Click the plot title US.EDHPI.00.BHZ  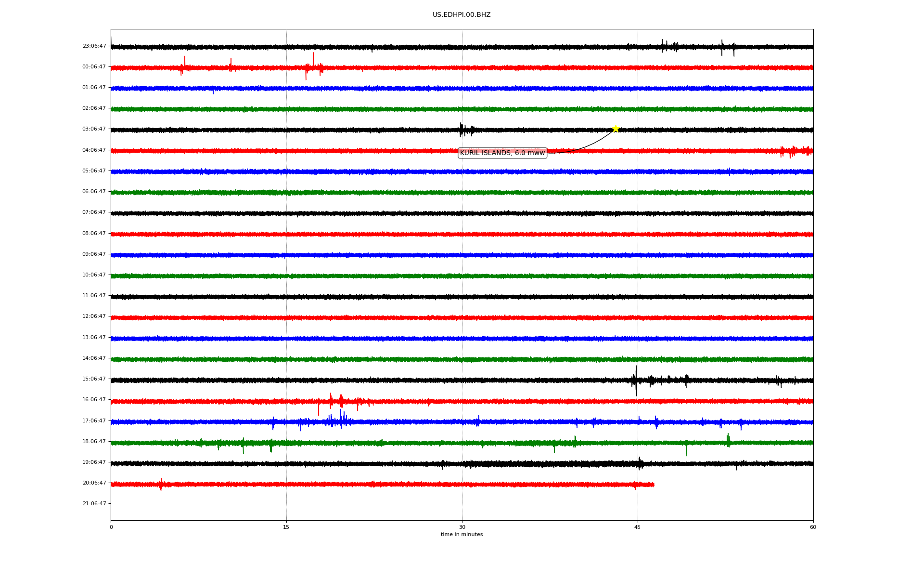[x=462, y=15]
